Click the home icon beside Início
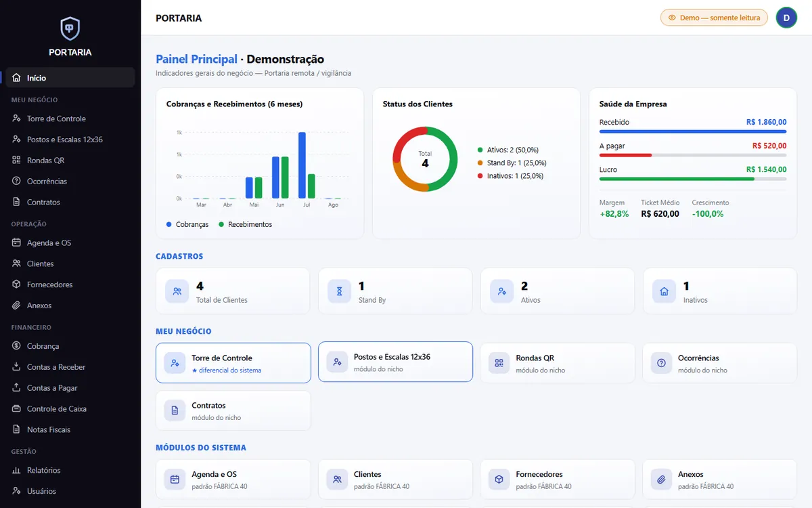The width and height of the screenshot is (812, 508). 17,78
